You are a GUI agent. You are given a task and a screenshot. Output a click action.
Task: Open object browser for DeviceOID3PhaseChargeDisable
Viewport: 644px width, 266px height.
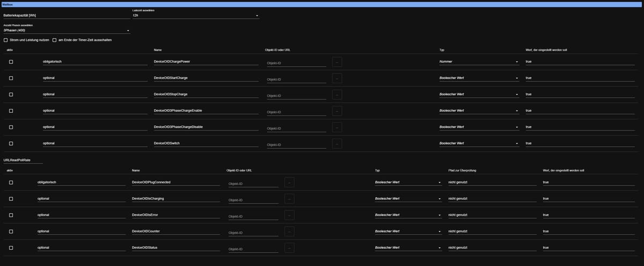click(337, 127)
